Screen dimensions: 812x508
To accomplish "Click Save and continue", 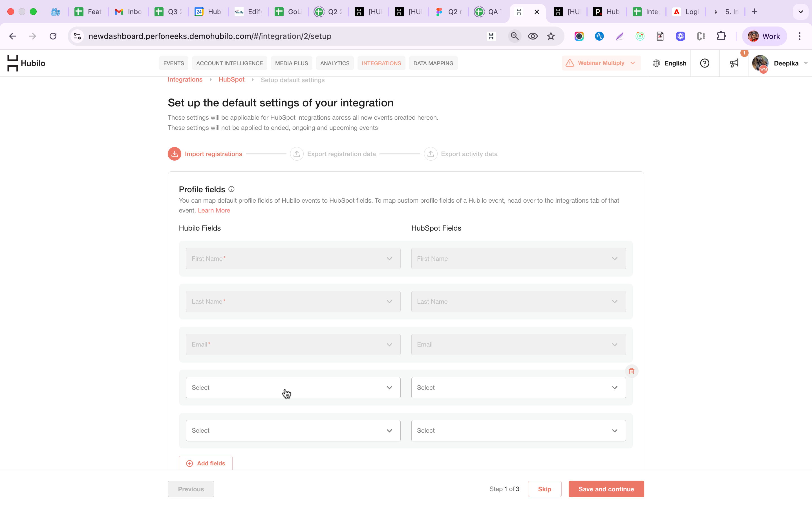I will pos(606,489).
